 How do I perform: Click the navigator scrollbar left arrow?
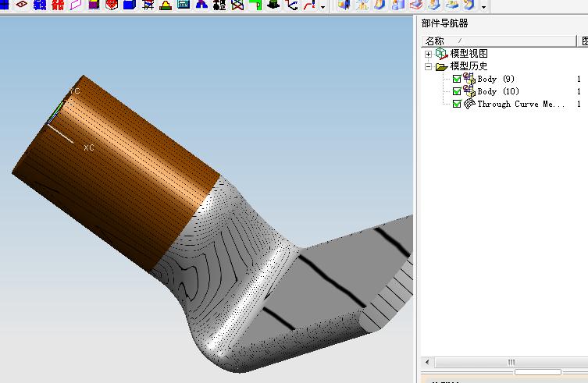pos(427,362)
